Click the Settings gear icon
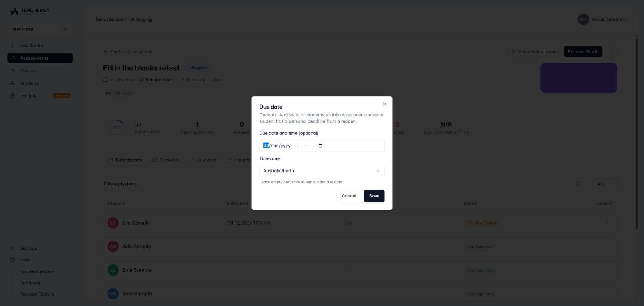644x306 pixels. (12, 248)
